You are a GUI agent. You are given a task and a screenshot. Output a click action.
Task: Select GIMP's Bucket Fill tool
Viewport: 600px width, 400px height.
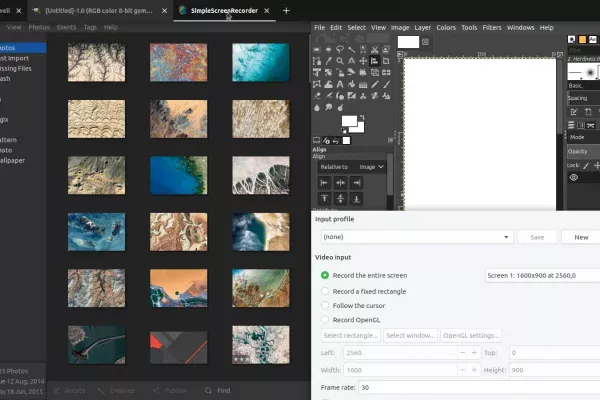[351, 84]
